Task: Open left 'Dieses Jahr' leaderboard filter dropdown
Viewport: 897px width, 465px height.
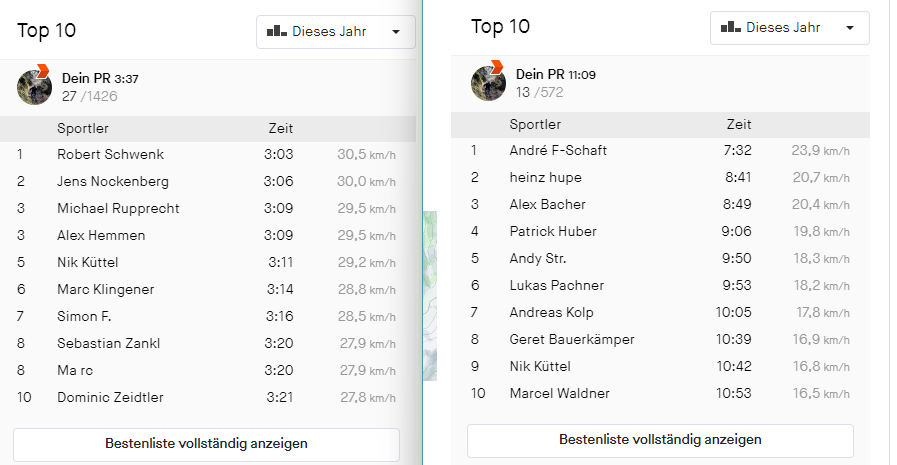Action: click(335, 32)
